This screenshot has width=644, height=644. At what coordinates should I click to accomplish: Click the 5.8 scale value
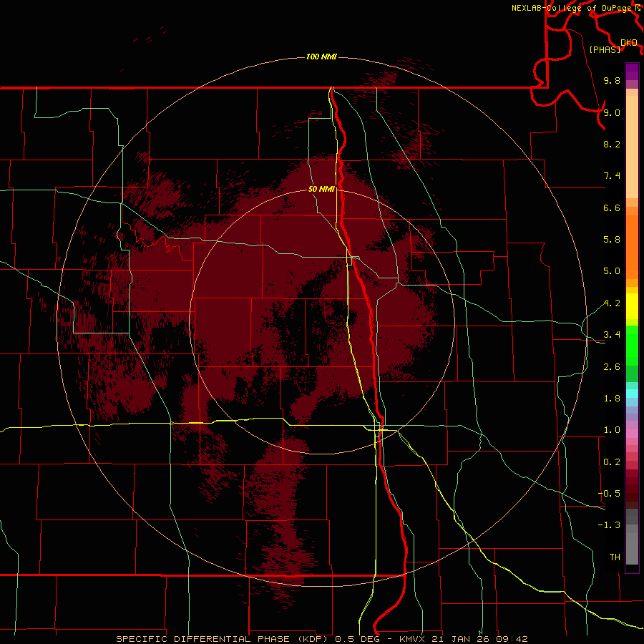[x=612, y=240]
